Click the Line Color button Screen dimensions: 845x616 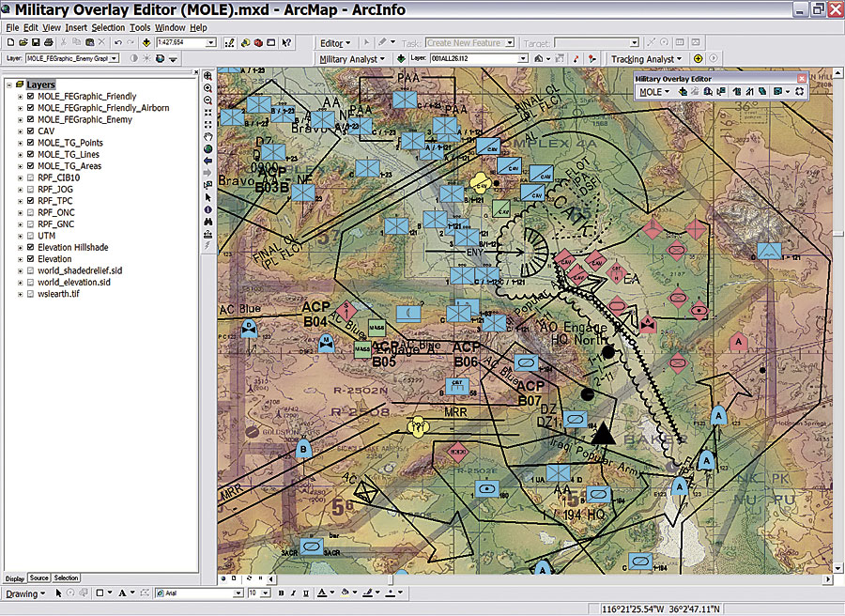367,593
